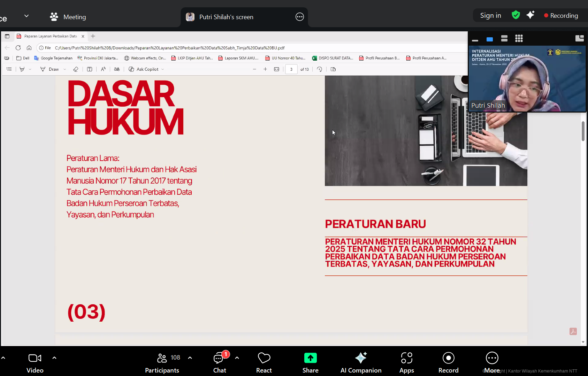Expand the Draw pen options chevron
This screenshot has width=588, height=376.
pos(65,69)
